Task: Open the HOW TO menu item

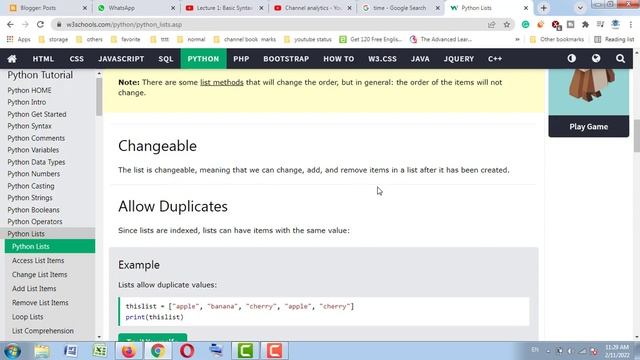Action: (339, 59)
